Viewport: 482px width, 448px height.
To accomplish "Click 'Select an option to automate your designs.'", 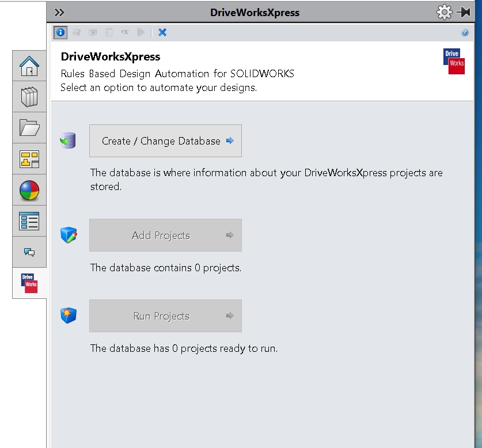I will pos(158,88).
